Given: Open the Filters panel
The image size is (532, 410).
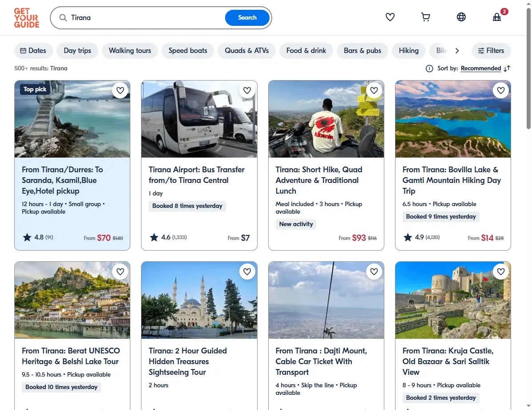Looking at the screenshot, I should pyautogui.click(x=491, y=51).
